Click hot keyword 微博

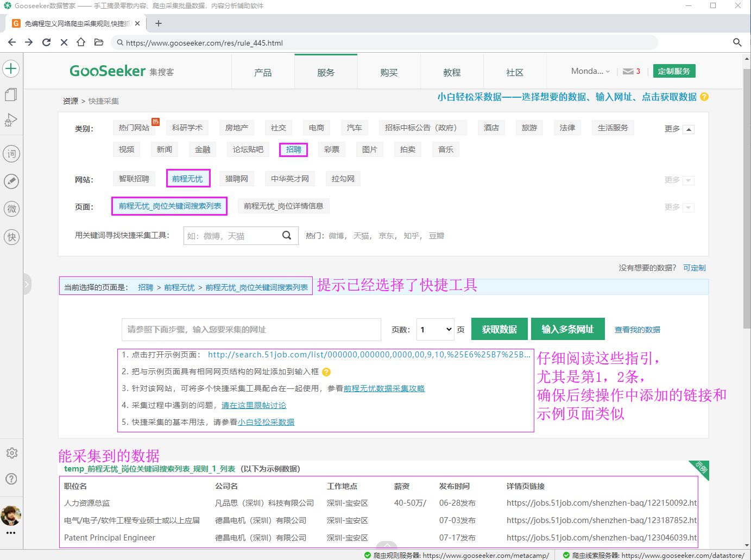(x=336, y=236)
